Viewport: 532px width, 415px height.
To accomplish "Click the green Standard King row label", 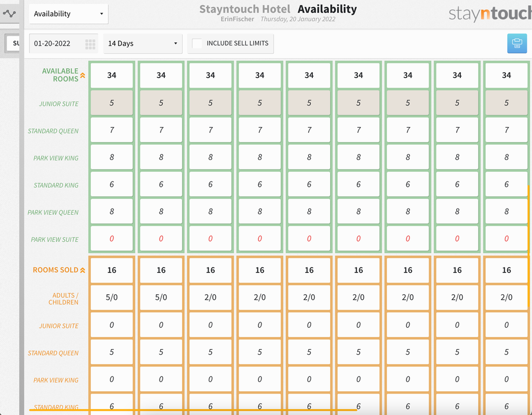I will click(56, 185).
